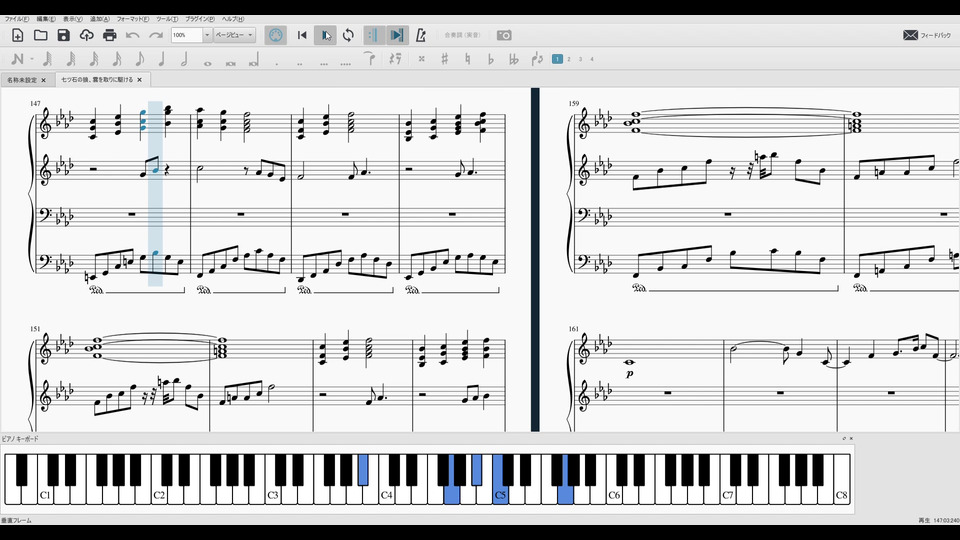The image size is (960, 540).
Task: Open the フォーマット (Format) menu
Action: (133, 19)
